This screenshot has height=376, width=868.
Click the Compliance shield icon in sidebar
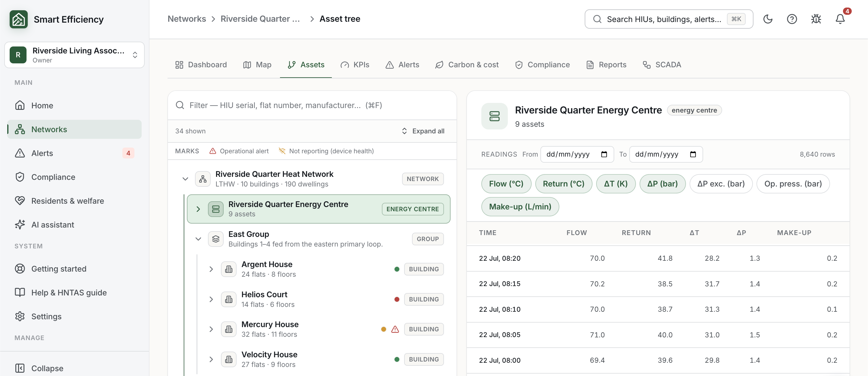coord(20,177)
